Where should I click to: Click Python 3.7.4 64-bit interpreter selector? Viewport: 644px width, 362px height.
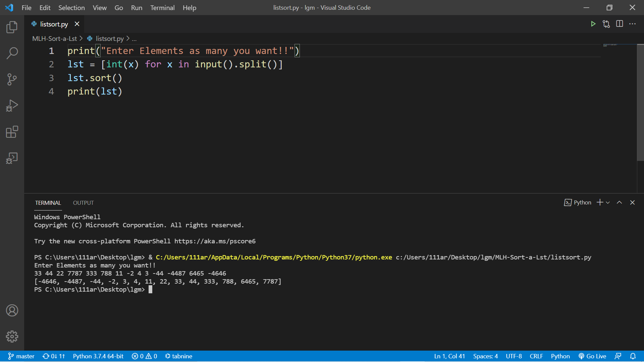[x=98, y=356]
